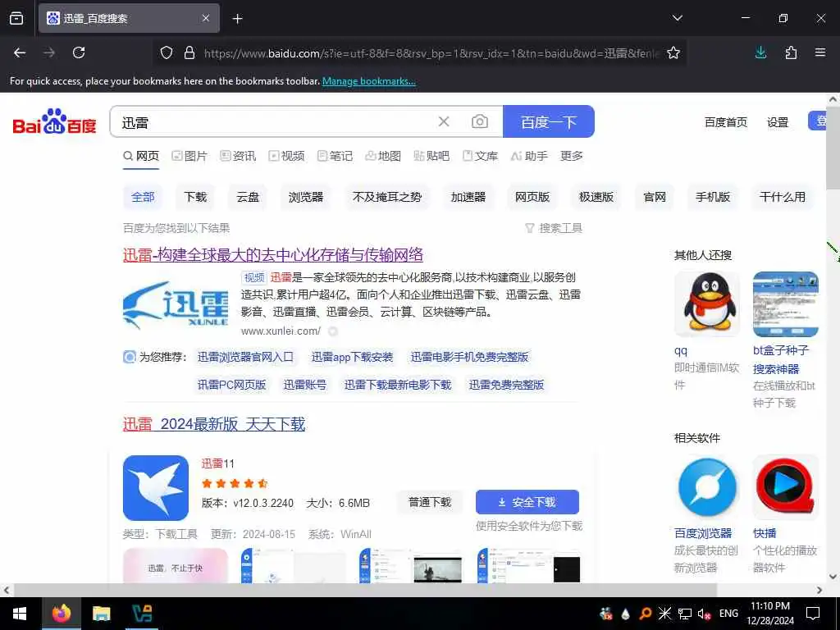This screenshot has height=630, width=840.
Task: Select the 手机版 filter chip
Action: pos(713,197)
